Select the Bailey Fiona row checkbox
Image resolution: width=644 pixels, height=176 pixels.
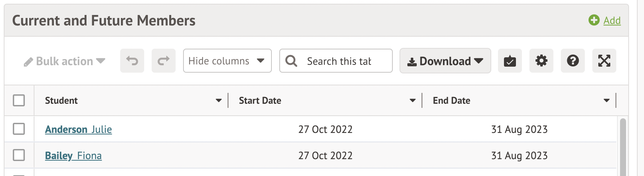19,155
